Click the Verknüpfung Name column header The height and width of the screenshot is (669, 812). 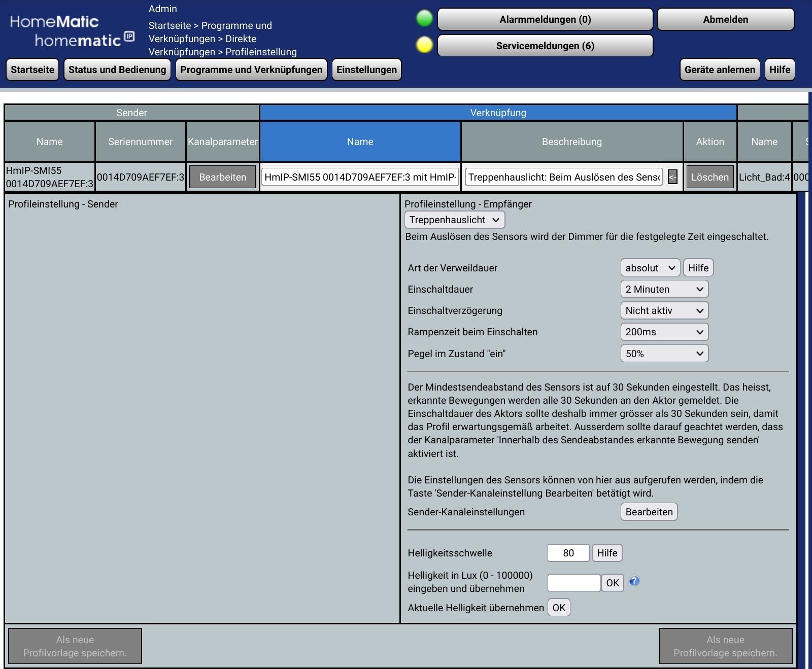pyautogui.click(x=360, y=142)
